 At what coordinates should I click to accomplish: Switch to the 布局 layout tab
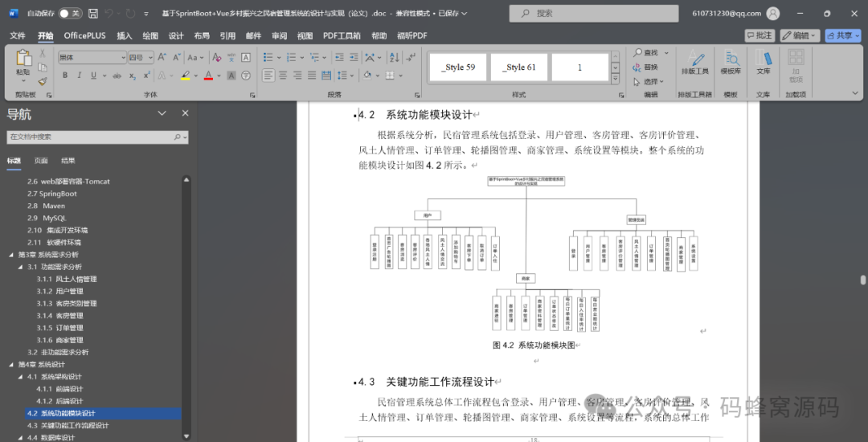tap(202, 35)
